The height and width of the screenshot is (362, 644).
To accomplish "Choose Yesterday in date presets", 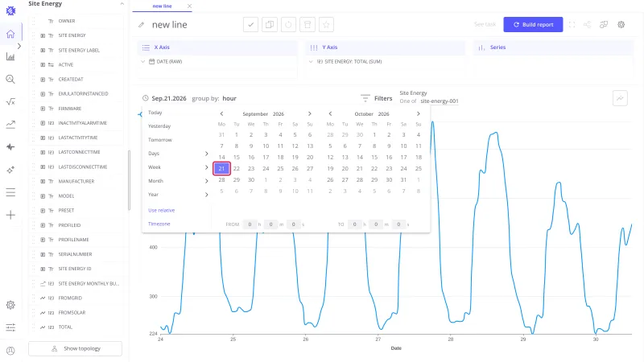I will 159,126.
